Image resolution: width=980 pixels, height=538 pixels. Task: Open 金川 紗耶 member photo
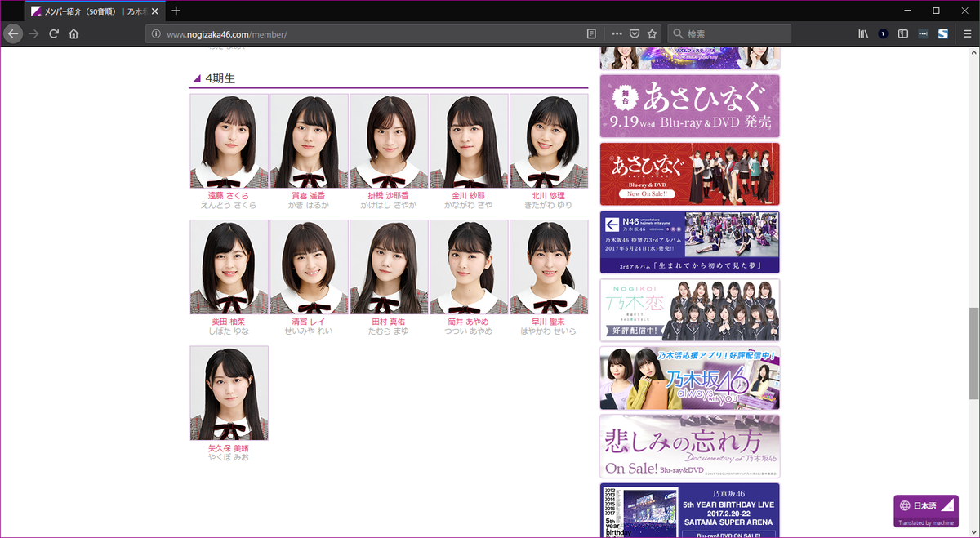pos(469,141)
